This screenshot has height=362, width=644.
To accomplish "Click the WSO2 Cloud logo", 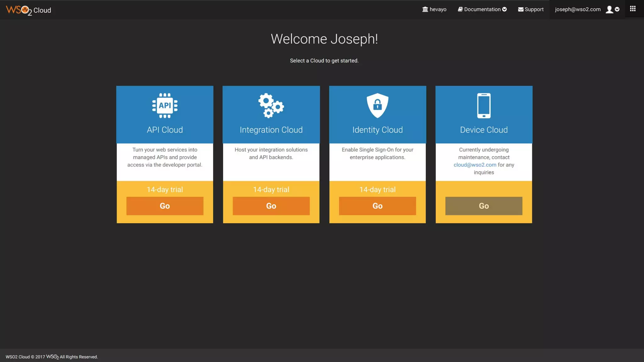I will coord(28,10).
